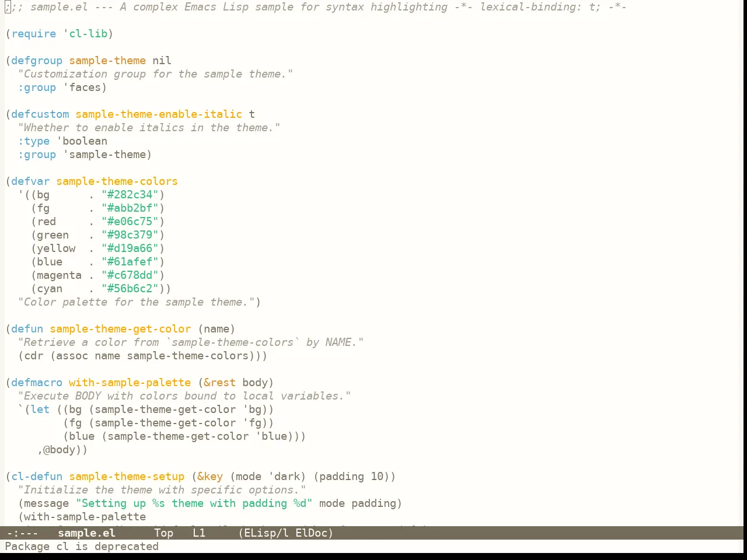
Task: Click the 'faces symbol
Action: (x=82, y=87)
